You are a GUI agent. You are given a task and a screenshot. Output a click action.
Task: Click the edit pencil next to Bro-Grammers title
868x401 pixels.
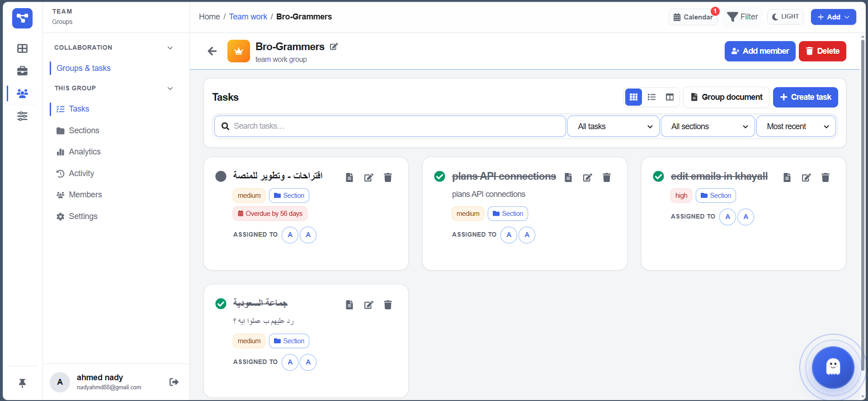[x=334, y=47]
